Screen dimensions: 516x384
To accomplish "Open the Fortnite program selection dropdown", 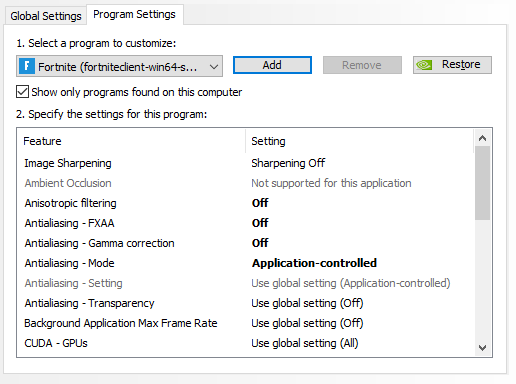I will point(119,66).
